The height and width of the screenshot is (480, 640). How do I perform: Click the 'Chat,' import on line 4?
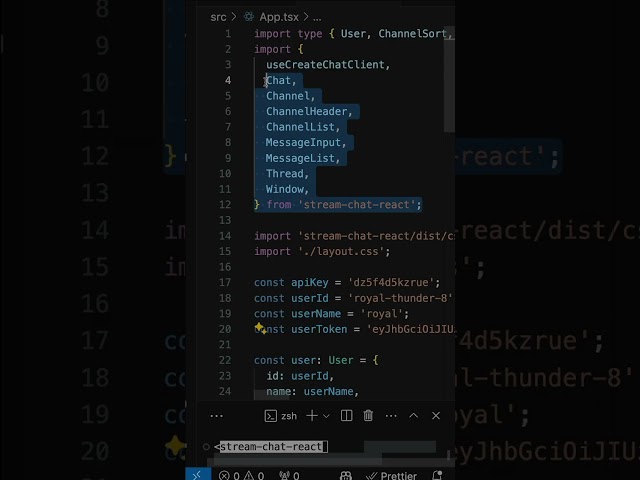[x=281, y=80]
